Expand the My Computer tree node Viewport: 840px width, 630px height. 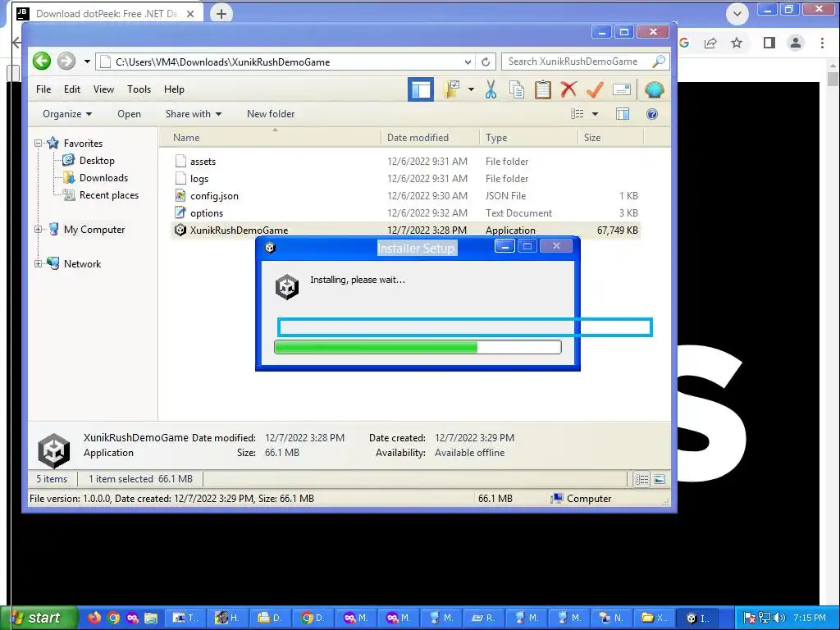point(38,230)
